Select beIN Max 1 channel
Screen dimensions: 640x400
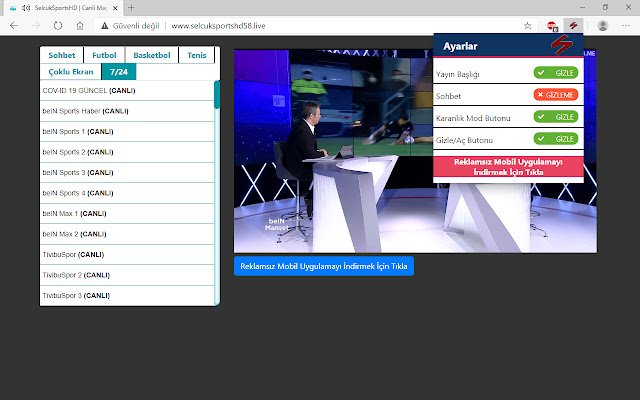[x=127, y=213]
